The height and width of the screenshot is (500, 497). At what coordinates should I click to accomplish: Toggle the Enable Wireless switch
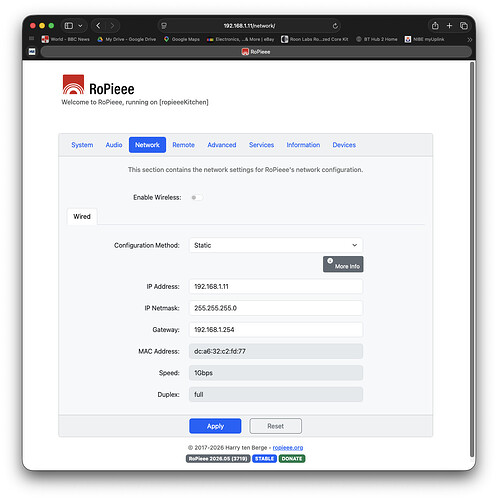click(197, 197)
